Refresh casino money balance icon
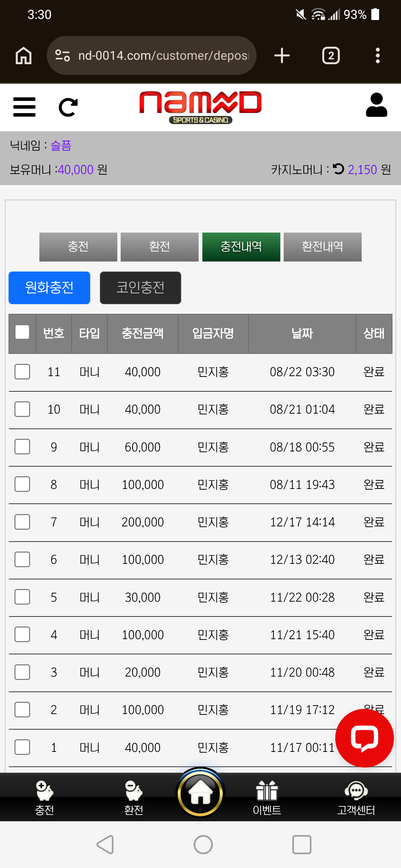 339,169
